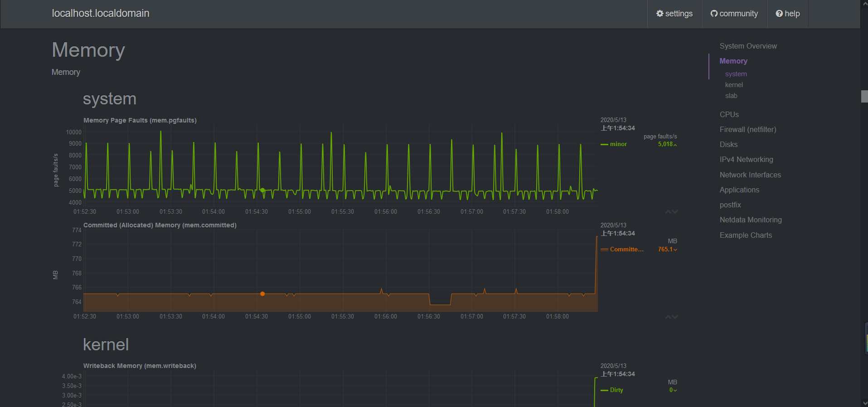Image resolution: width=868 pixels, height=407 pixels.
Task: Open Applications in the sidebar
Action: click(x=739, y=190)
